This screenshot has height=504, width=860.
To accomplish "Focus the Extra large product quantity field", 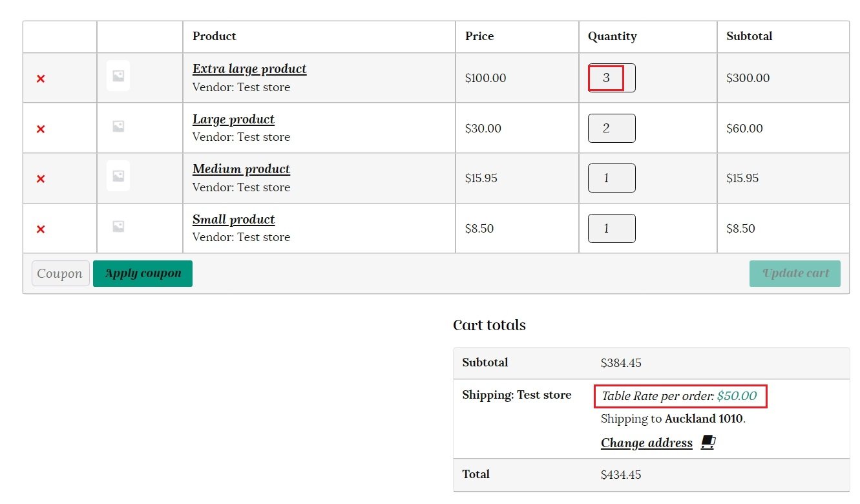I will point(611,78).
